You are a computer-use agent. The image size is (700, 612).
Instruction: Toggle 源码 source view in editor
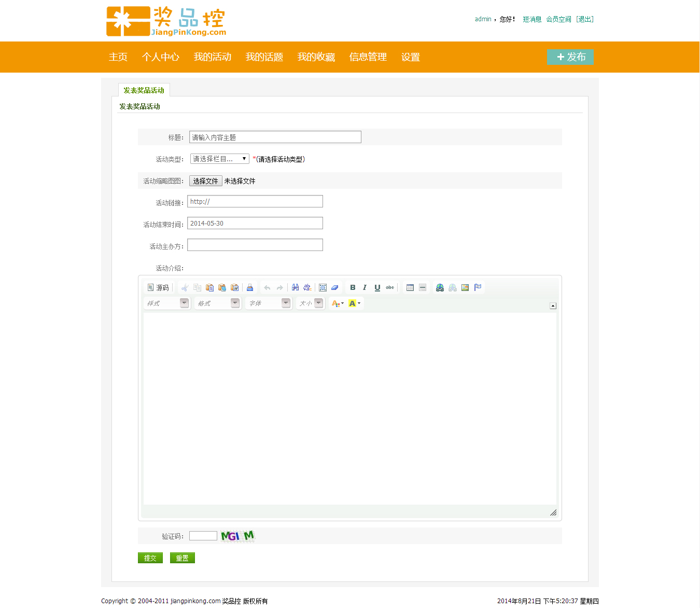[158, 287]
